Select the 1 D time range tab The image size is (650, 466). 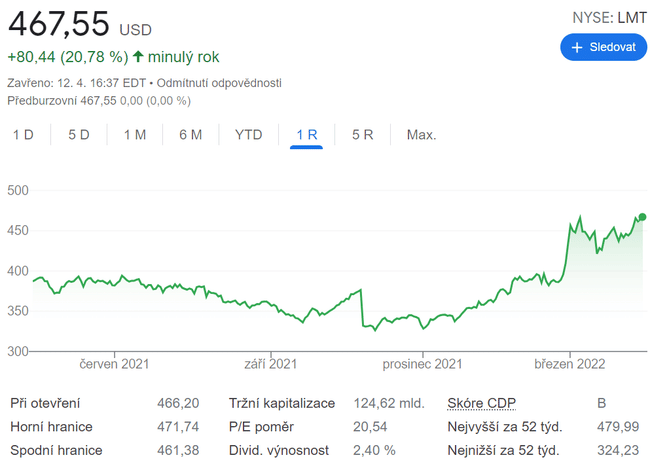23,135
